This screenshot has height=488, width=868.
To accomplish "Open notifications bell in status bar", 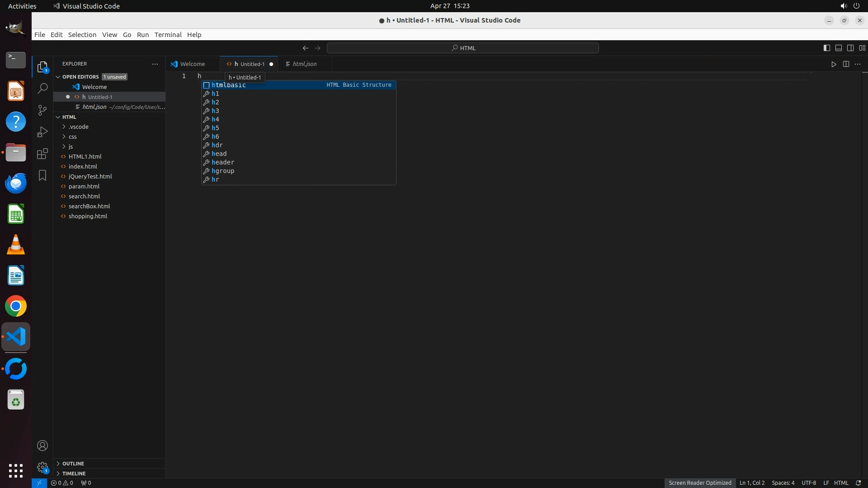I will (x=859, y=483).
